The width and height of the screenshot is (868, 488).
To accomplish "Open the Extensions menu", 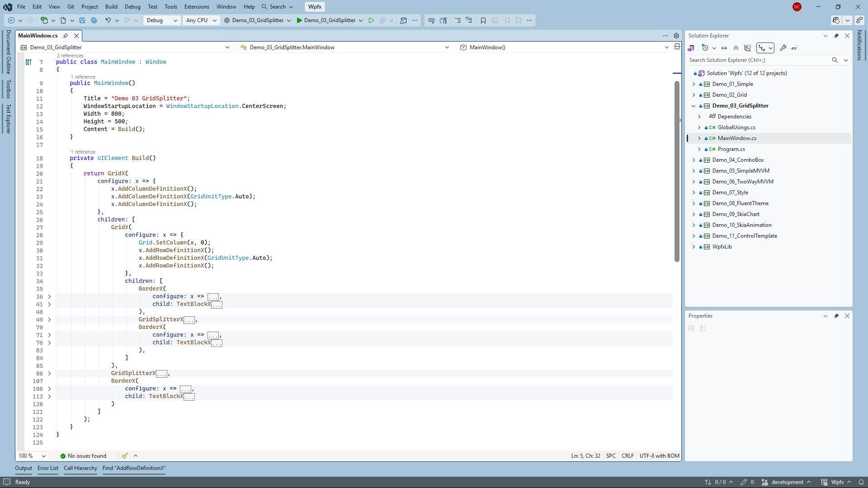I will point(197,7).
